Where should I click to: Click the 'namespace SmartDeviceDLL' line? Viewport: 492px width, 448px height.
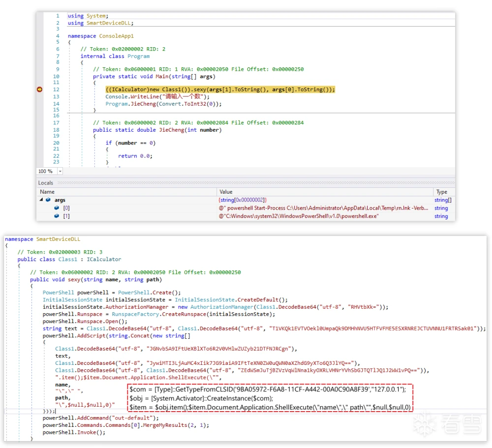tap(43, 239)
